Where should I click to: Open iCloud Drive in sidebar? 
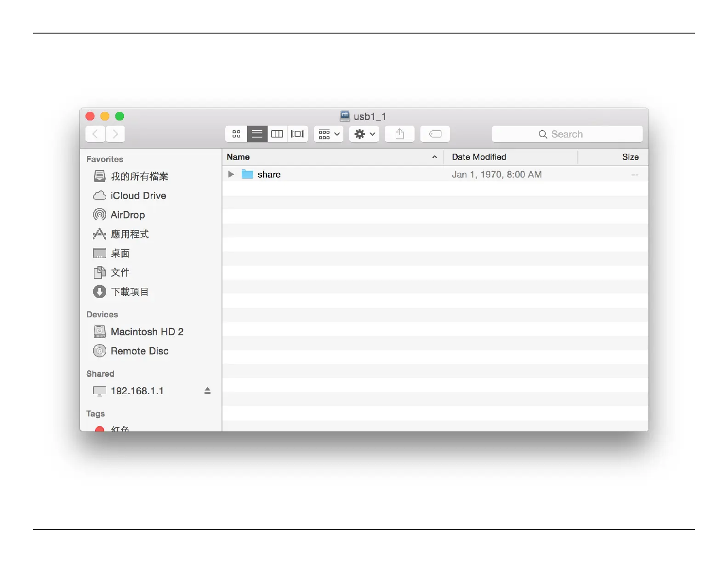pos(138,195)
